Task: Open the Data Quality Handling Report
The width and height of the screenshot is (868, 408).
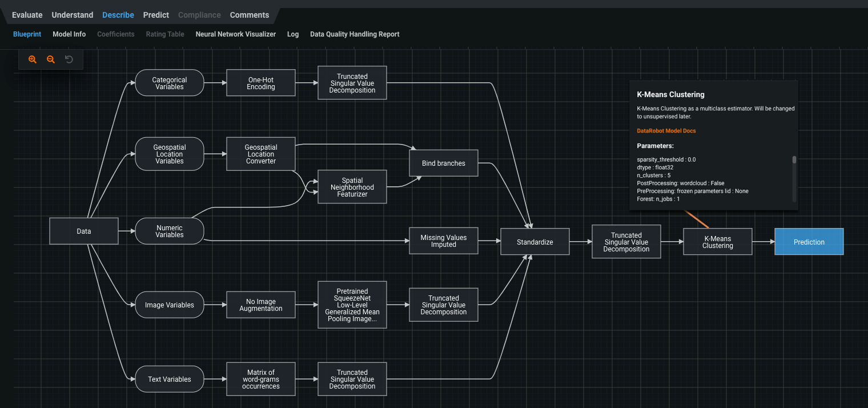Action: point(355,34)
